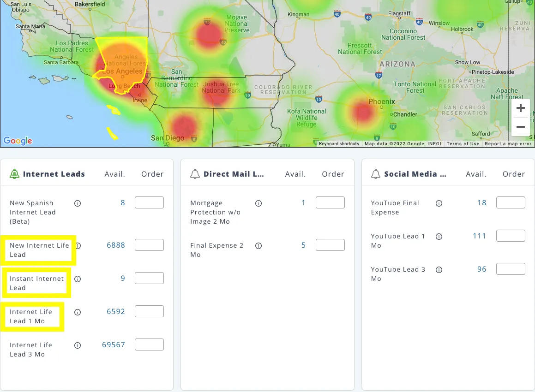Open the map Terms of Use link
Screen dimensions: 535x392
463,144
